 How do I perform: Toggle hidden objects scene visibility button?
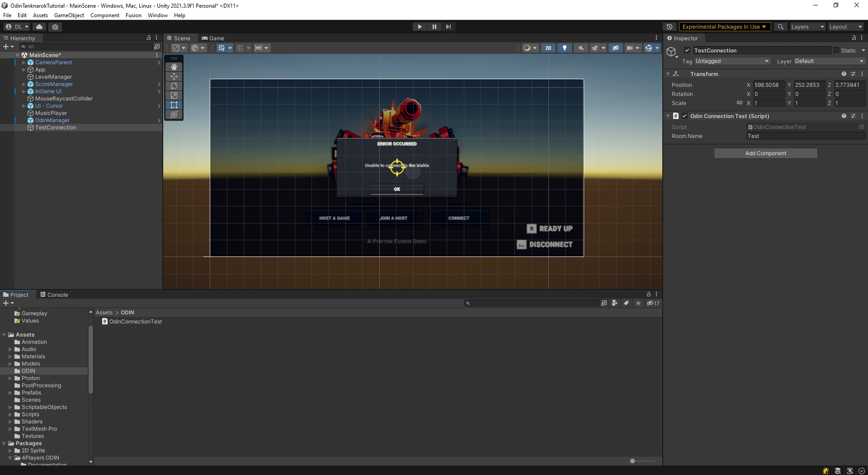coord(615,48)
